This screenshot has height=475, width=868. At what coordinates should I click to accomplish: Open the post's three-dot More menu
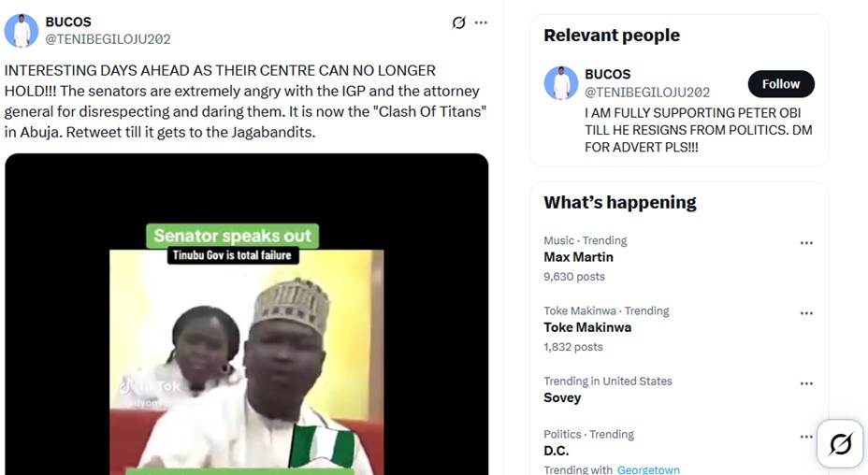(x=481, y=23)
